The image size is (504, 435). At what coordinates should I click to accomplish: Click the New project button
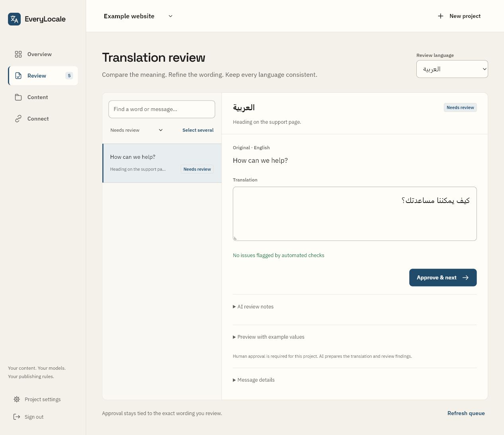pyautogui.click(x=459, y=16)
